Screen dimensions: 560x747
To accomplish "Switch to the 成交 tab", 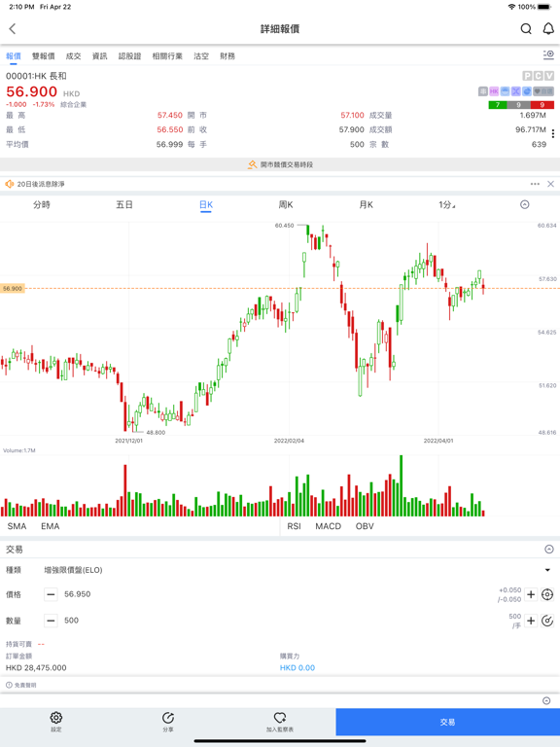I will pos(73,56).
